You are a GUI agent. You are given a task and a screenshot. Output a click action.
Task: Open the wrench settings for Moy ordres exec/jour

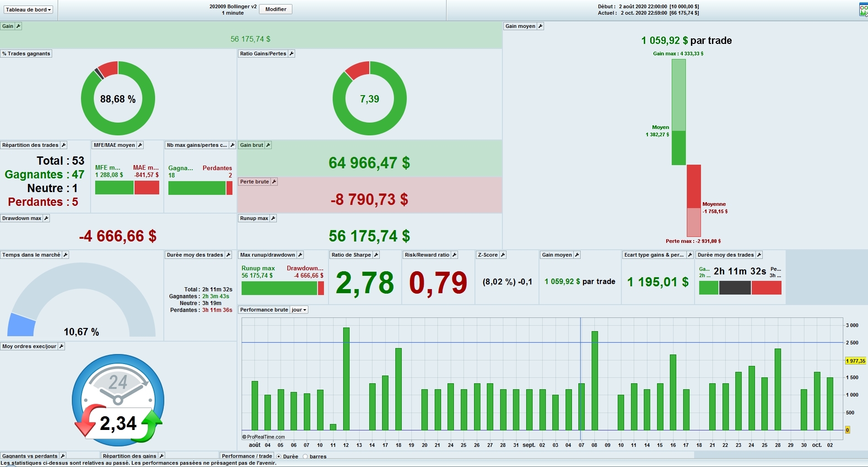pyautogui.click(x=61, y=346)
